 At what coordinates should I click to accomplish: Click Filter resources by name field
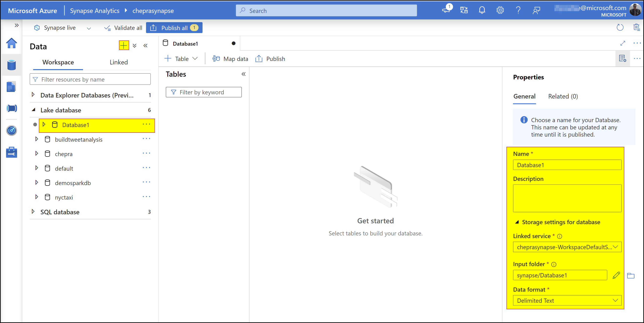(x=90, y=79)
